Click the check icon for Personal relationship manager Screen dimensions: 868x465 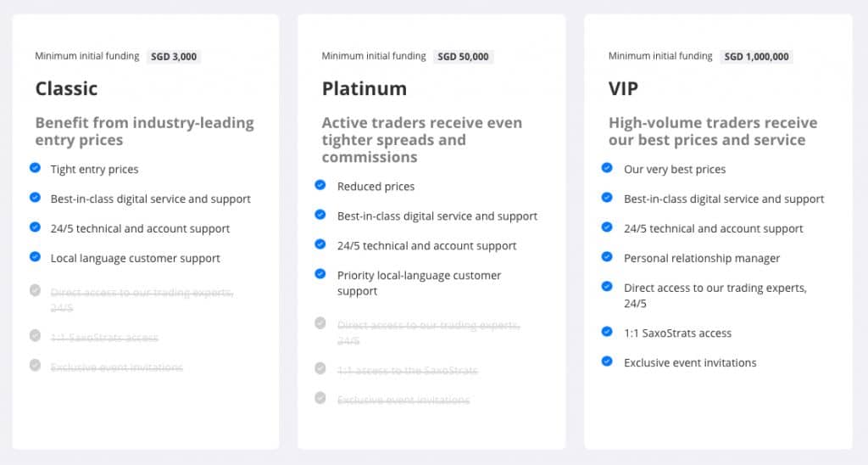click(x=607, y=256)
